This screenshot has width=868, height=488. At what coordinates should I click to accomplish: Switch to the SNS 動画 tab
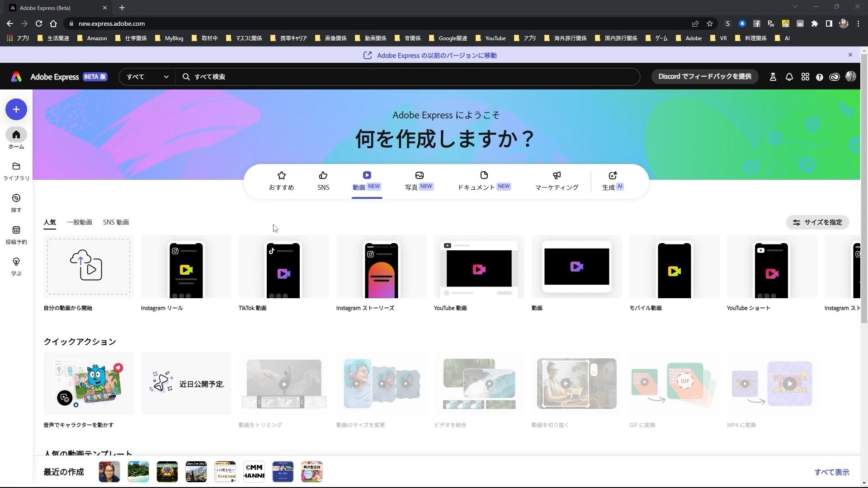coord(116,222)
